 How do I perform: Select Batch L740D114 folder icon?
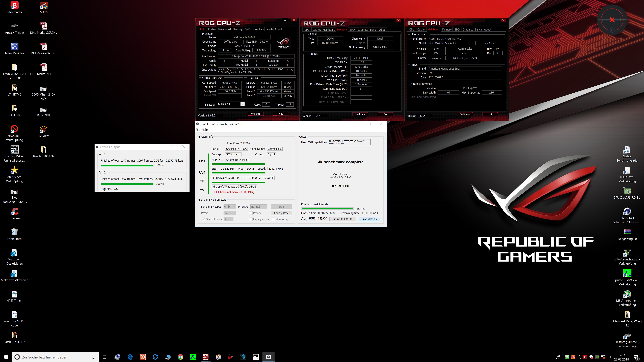(14, 337)
